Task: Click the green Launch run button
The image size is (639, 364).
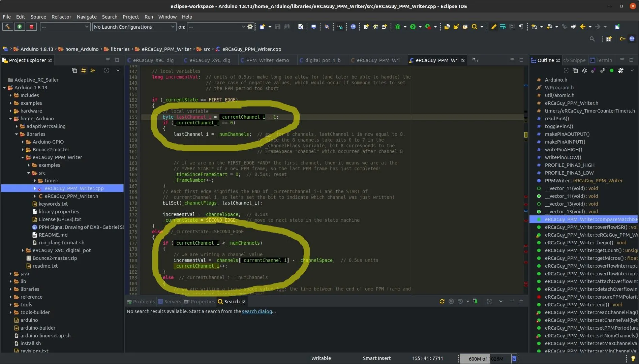Action: pyautogui.click(x=20, y=27)
